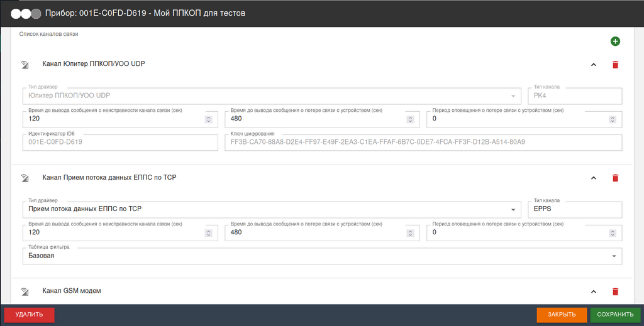
Task: Click the three-circle logo in header
Action: point(26,13)
